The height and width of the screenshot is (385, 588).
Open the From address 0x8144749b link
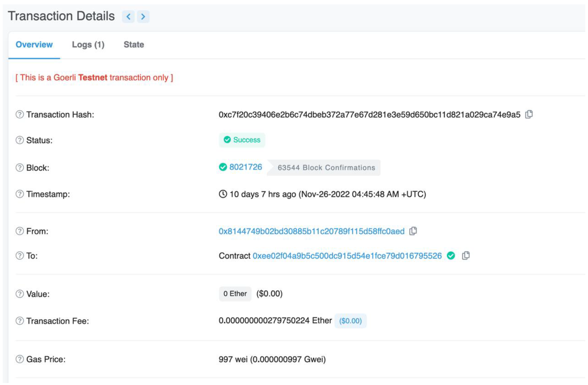pos(311,231)
